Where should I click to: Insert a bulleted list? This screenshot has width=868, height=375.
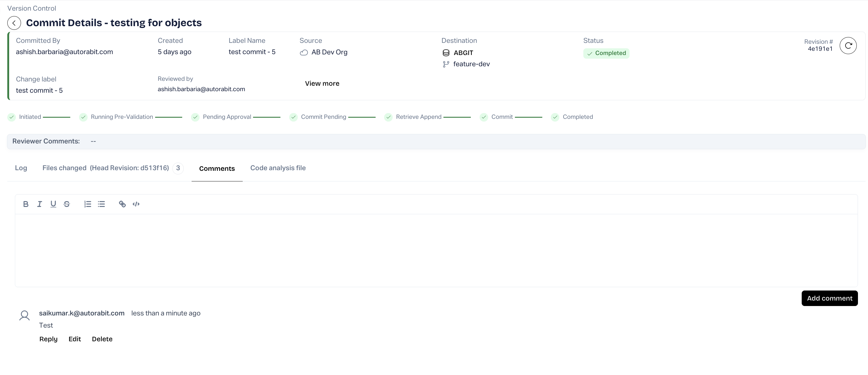tap(101, 204)
